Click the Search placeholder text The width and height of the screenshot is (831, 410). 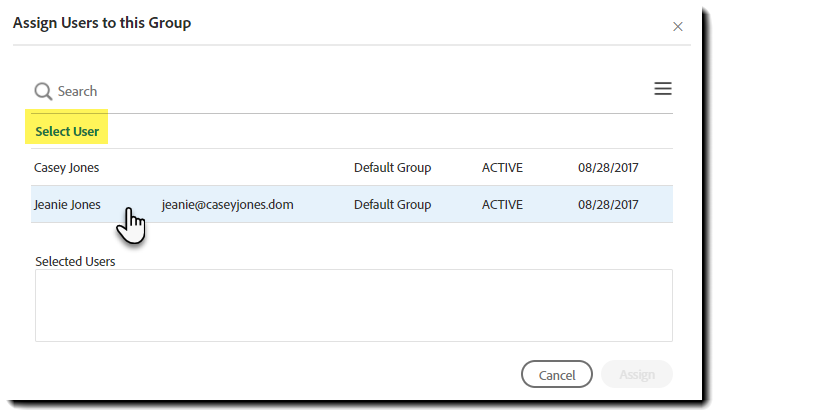click(77, 91)
